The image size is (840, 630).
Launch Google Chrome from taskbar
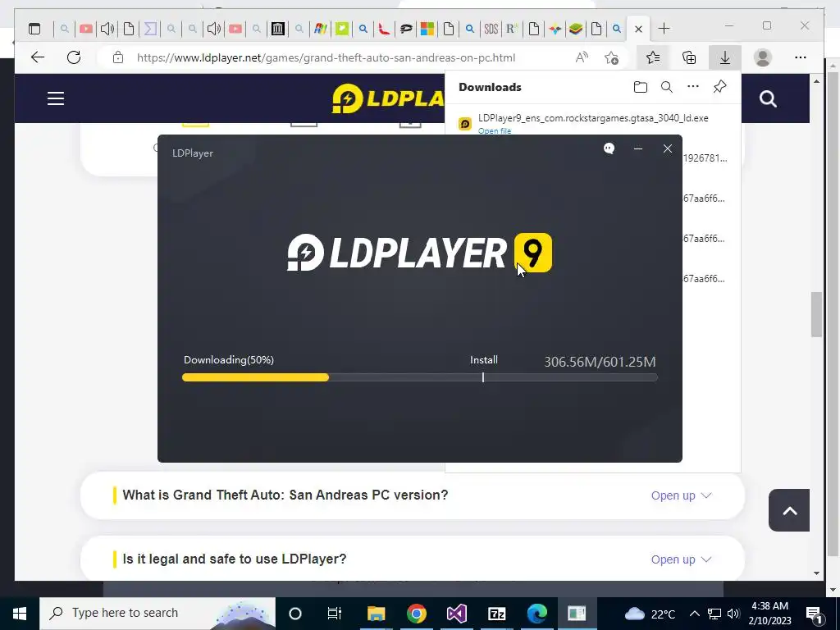tap(416, 614)
